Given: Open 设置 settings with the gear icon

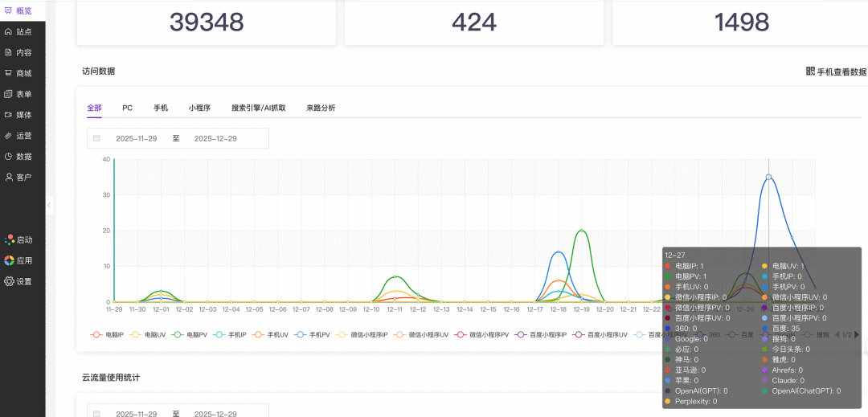Looking at the screenshot, I should [18, 281].
